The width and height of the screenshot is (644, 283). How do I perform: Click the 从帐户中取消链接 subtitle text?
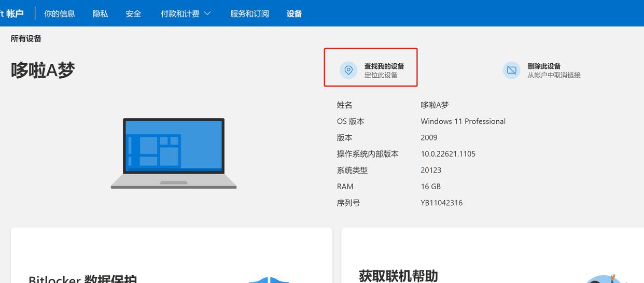pyautogui.click(x=554, y=75)
